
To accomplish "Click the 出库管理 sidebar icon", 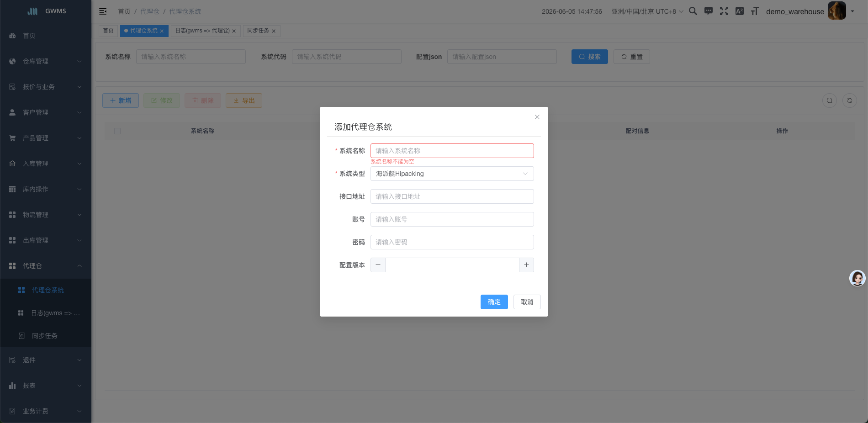I will (x=12, y=240).
